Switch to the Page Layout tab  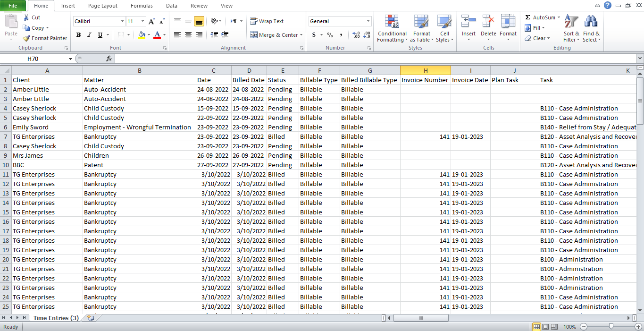coord(103,6)
